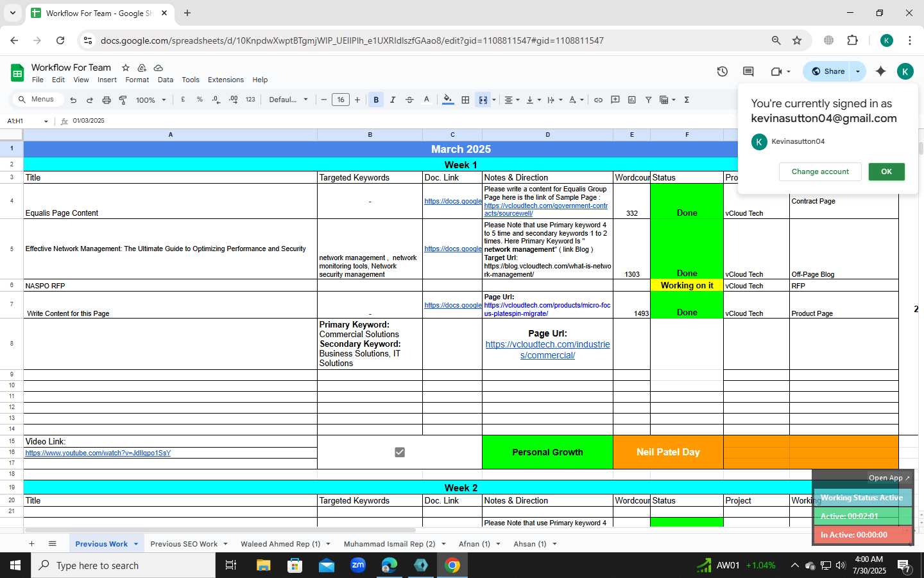This screenshot has height=578, width=924.
Task: Open the Data menu
Action: pos(166,80)
